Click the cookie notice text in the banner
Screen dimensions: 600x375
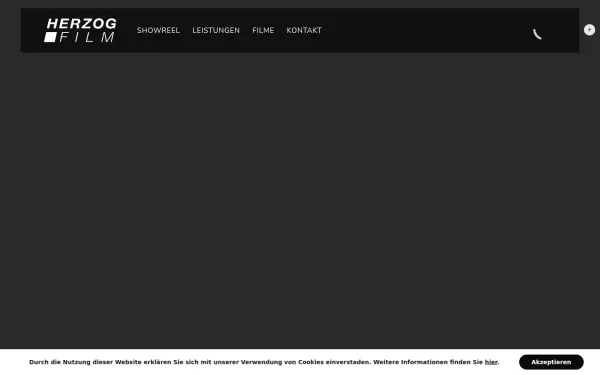[264, 362]
